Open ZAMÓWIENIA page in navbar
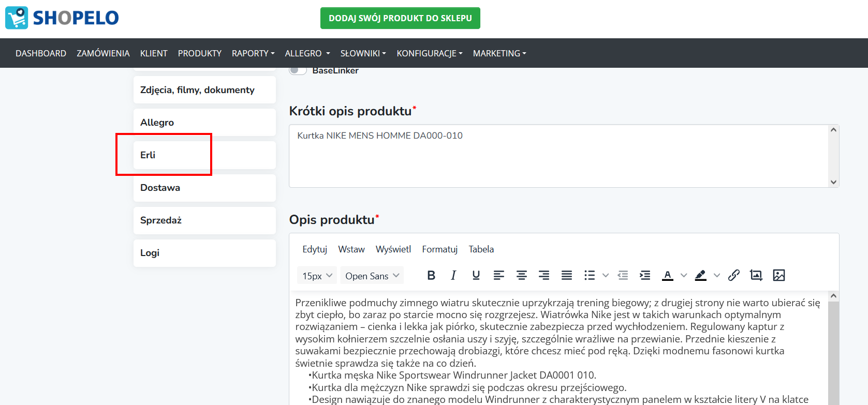 tap(103, 53)
